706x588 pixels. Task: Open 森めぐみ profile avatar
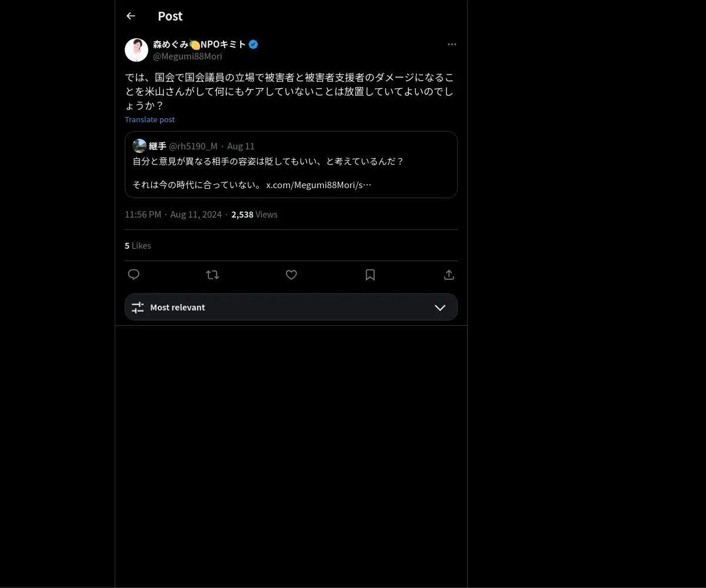[x=136, y=50]
